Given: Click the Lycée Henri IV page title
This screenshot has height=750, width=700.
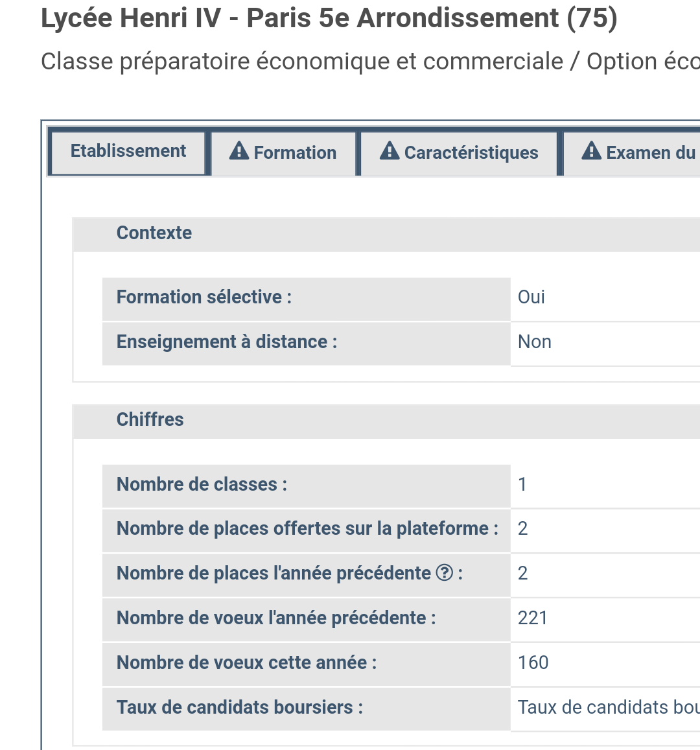Looking at the screenshot, I should tap(329, 18).
